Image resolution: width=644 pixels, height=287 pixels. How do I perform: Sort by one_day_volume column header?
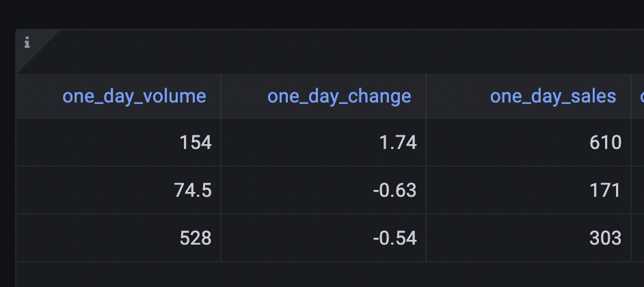134,96
